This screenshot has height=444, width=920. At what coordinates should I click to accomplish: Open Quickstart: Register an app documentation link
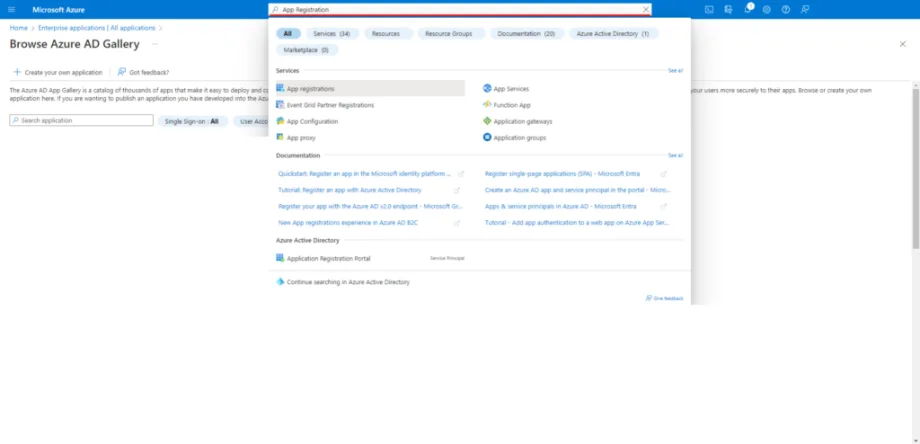coord(365,174)
